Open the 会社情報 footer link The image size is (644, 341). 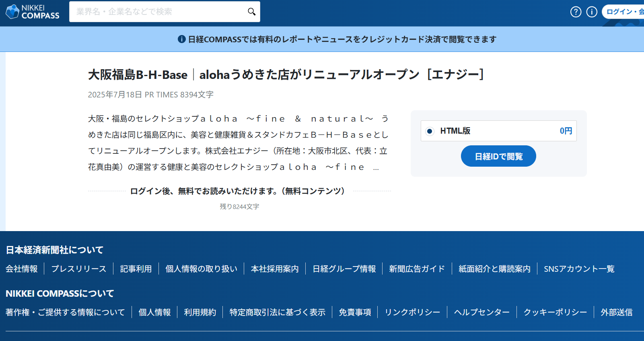coord(22,269)
